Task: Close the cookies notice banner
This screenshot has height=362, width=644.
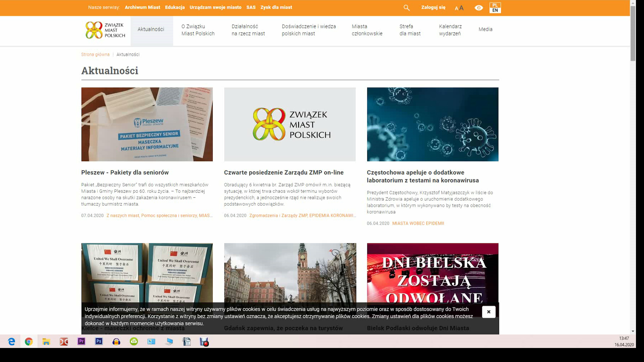Action: (x=489, y=312)
